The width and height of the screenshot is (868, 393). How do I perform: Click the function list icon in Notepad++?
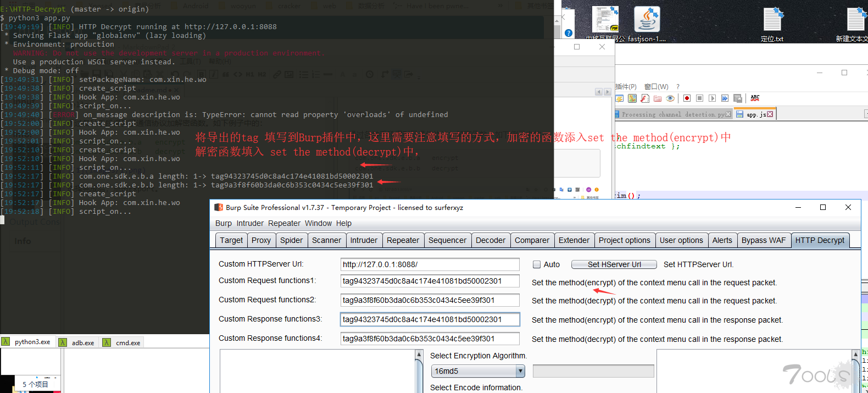pyautogui.click(x=645, y=98)
